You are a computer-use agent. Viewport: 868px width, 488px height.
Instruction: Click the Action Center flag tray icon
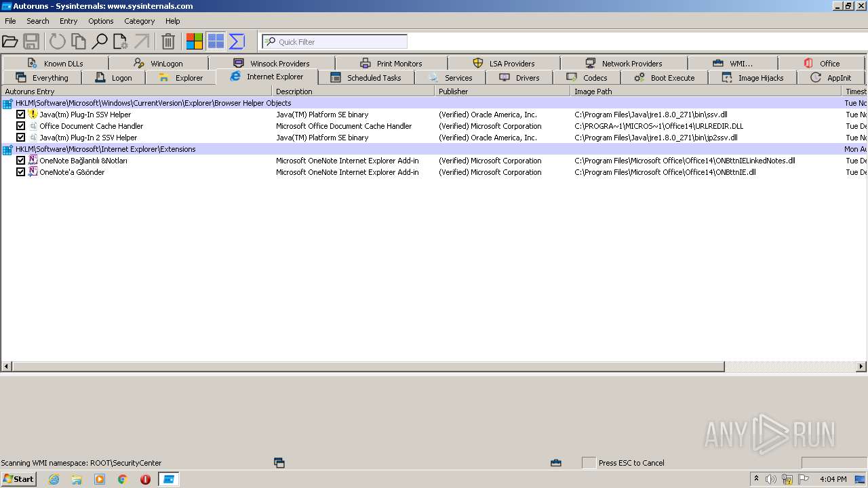tap(804, 479)
